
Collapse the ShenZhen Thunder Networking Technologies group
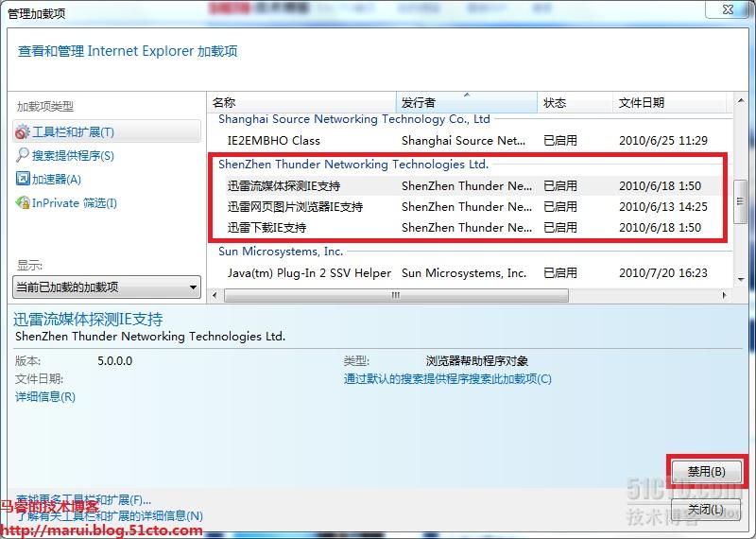[x=353, y=165]
